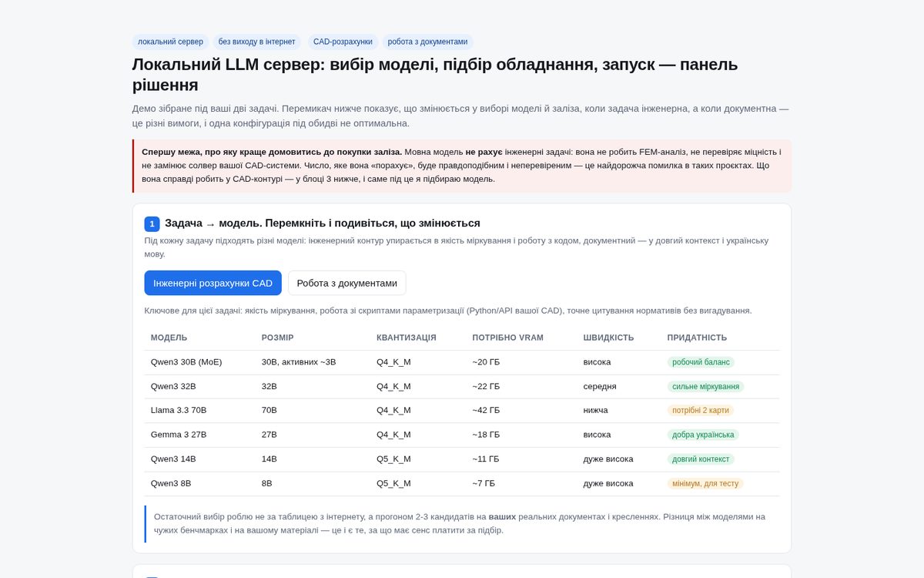Click the «30B, активних ~3B» size cell
924x578 pixels.
pyautogui.click(x=299, y=362)
